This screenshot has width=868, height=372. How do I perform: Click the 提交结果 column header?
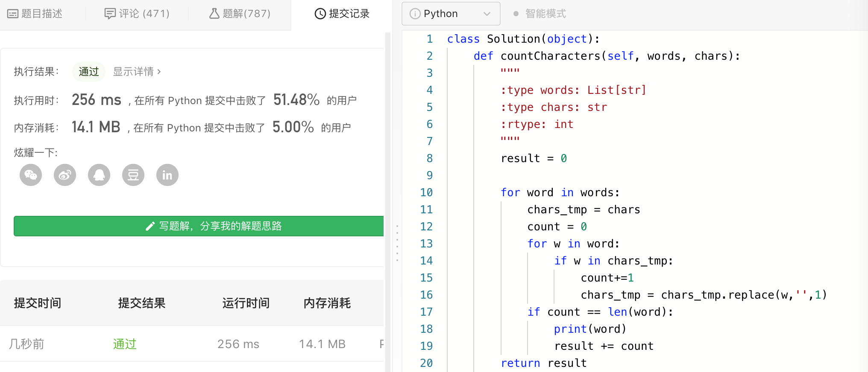point(142,303)
